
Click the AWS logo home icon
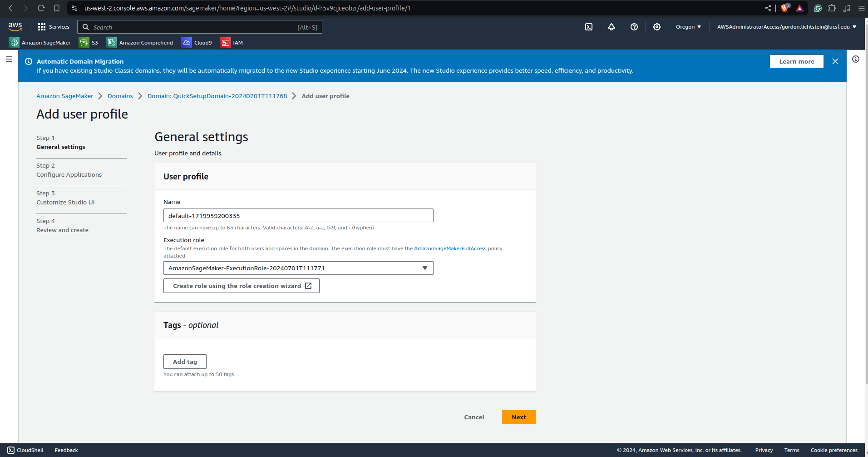[x=15, y=27]
